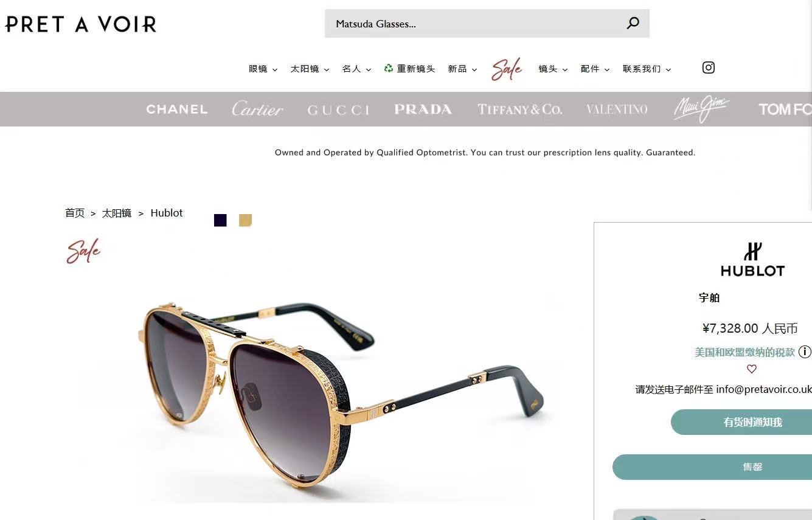Click the search magnifier icon
The height and width of the screenshot is (520, 812).
pos(633,24)
